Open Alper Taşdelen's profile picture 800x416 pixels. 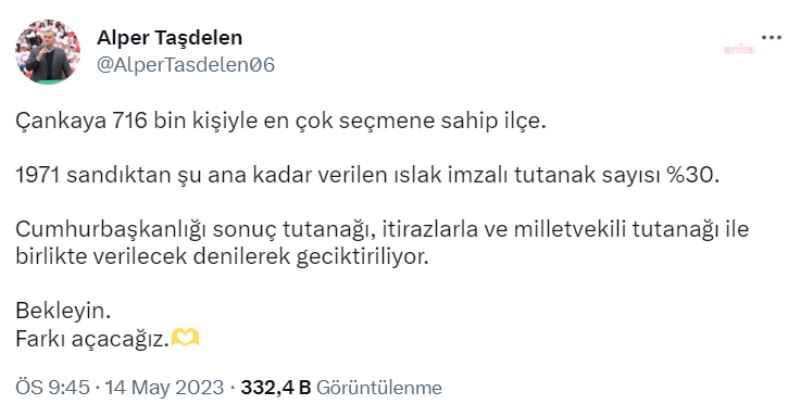point(47,53)
